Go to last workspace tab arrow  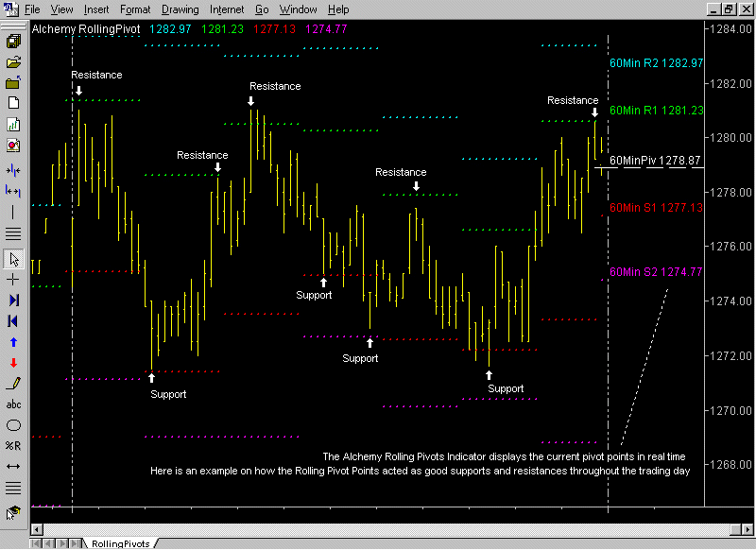click(76, 543)
